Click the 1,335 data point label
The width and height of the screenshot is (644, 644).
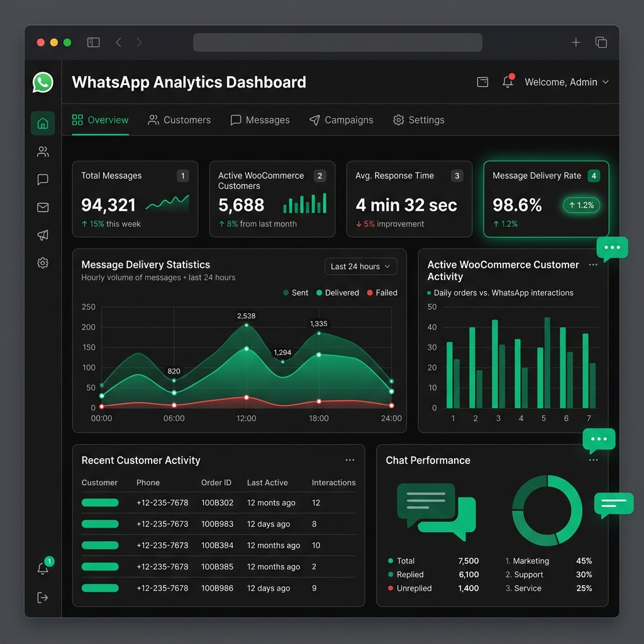point(319,324)
